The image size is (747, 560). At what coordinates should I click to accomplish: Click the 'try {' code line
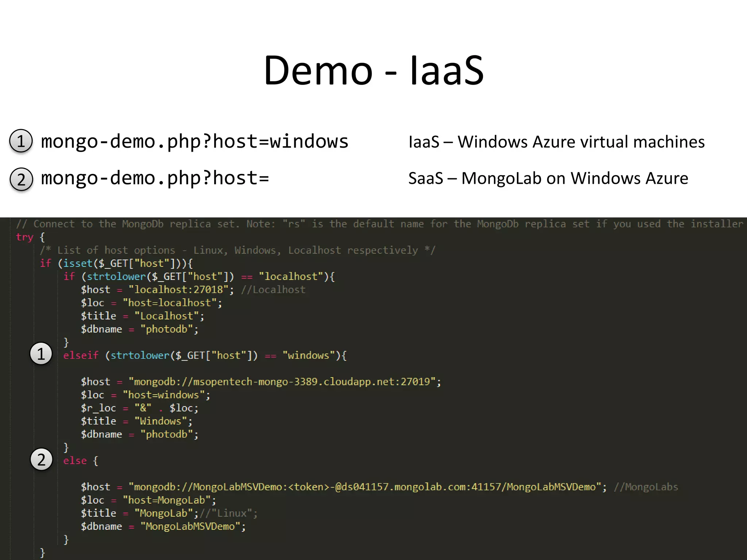[30, 237]
